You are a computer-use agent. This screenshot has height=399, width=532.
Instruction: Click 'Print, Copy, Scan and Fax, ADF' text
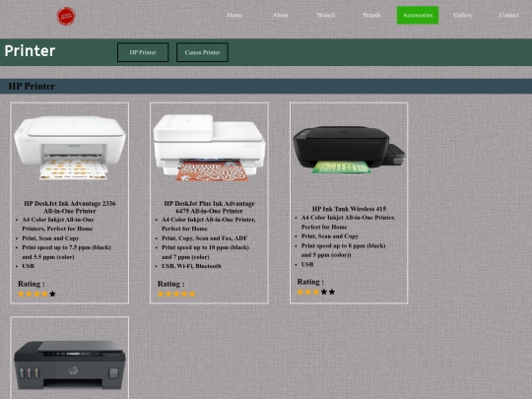tap(204, 238)
